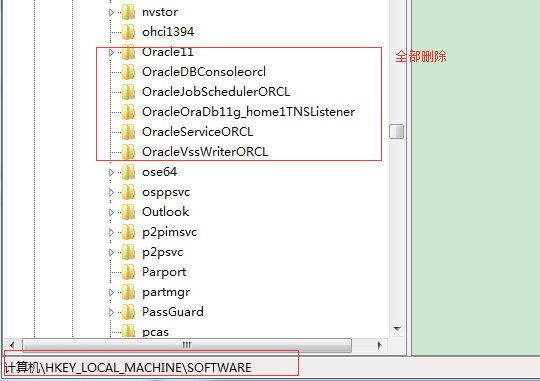Click the horizontal scrollbar left arrow
This screenshot has height=381, width=540.
[x=12, y=345]
